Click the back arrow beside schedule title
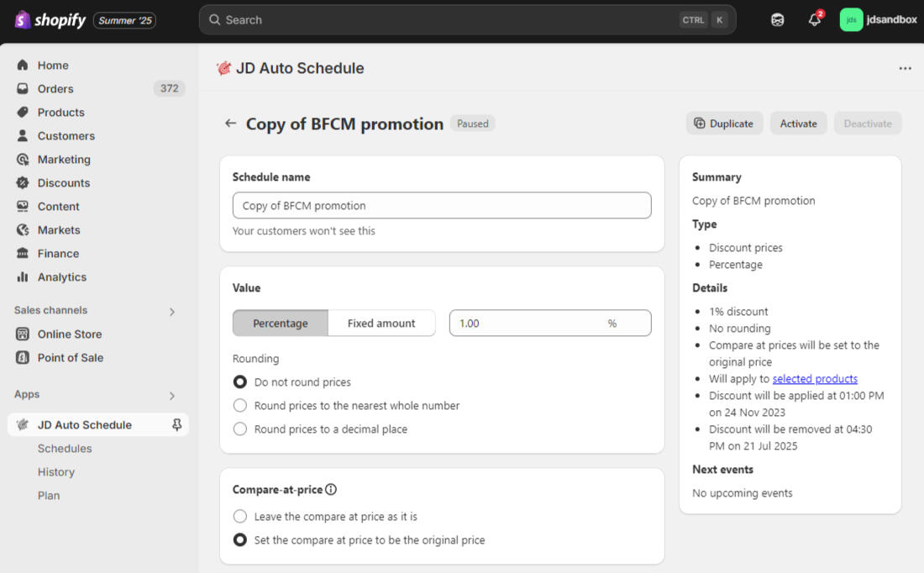 (x=230, y=124)
